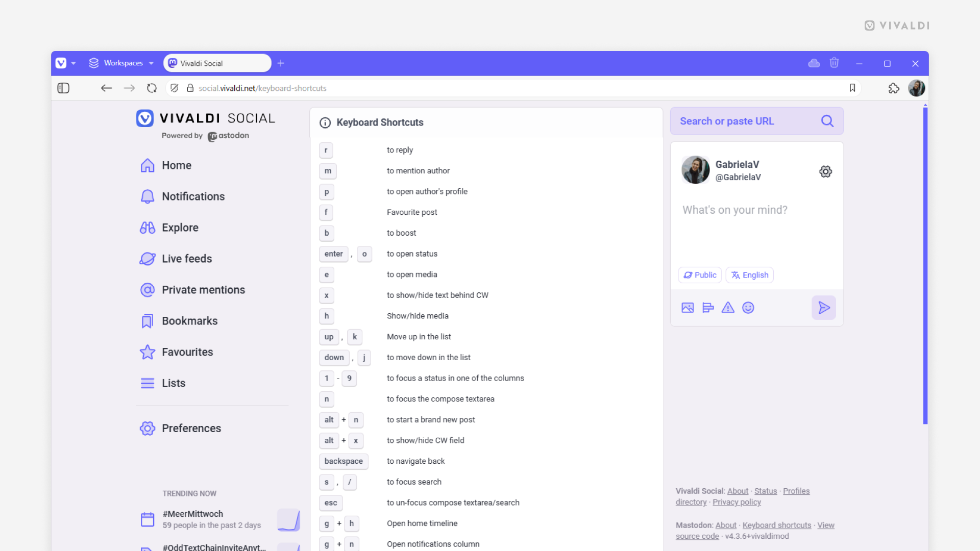Screen dimensions: 980x551
Task: Open the Profiles directory link
Action: pos(796,491)
